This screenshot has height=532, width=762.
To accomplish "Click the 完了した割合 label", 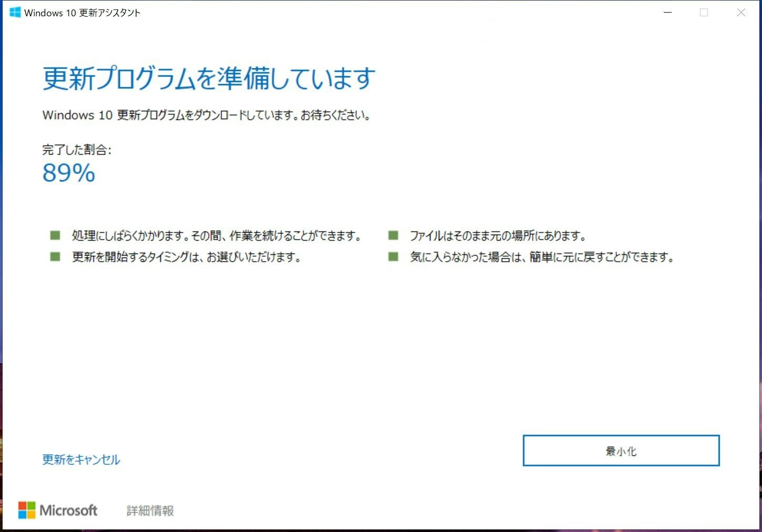I will 77,149.
